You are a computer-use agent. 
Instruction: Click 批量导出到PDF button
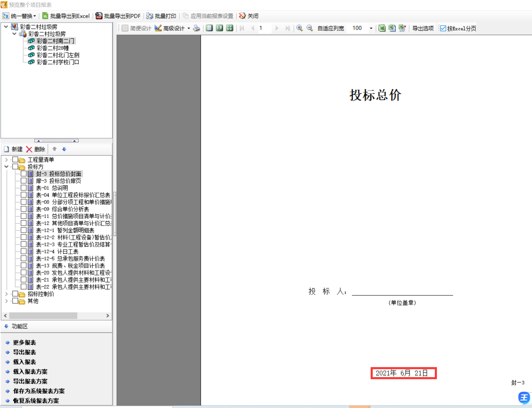[118, 16]
